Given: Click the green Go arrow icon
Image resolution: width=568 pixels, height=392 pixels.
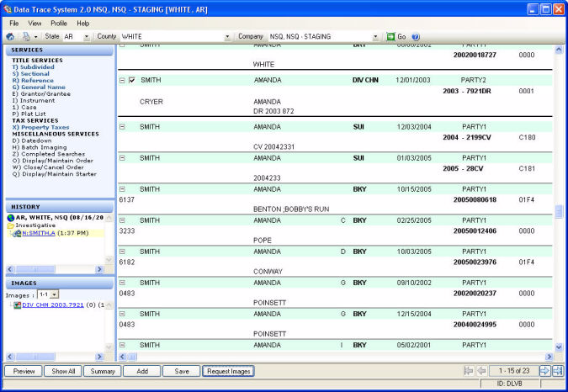Looking at the screenshot, I should (x=390, y=36).
